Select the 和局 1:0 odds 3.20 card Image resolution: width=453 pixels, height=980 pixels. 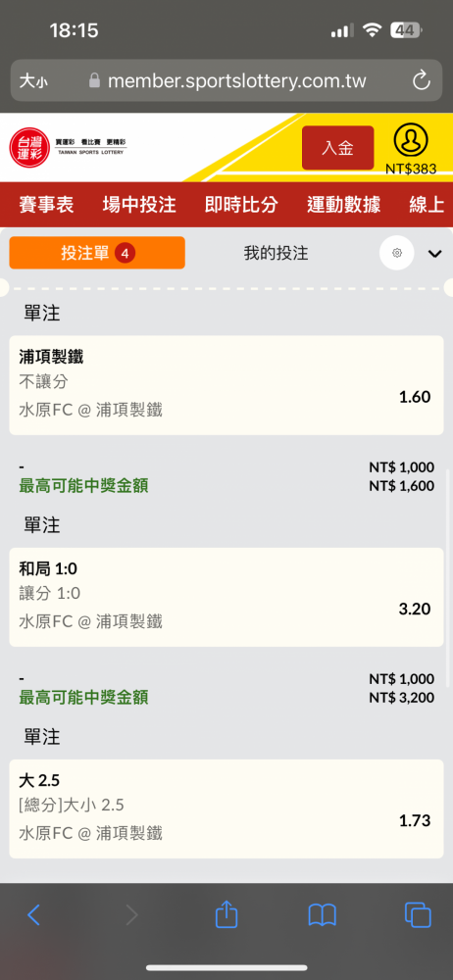pyautogui.click(x=226, y=597)
